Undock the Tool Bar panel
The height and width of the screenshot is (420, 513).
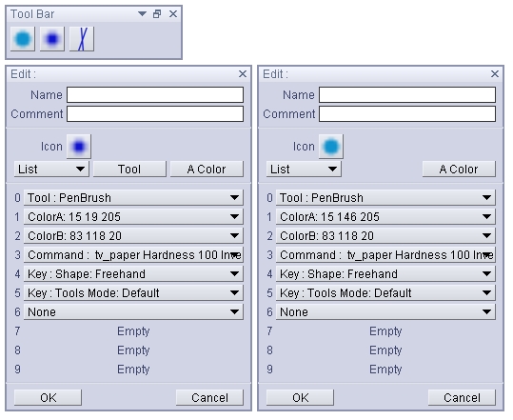(x=157, y=13)
